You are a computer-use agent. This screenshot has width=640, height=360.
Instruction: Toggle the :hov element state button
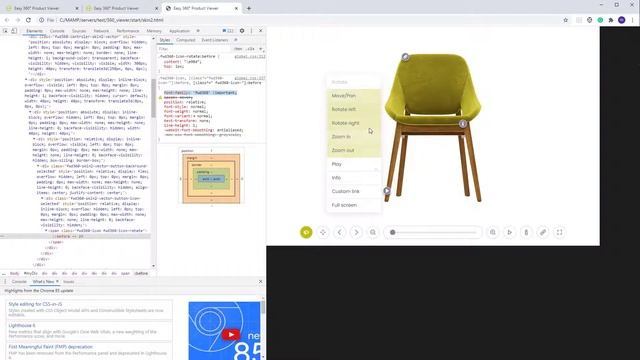click(x=238, y=49)
